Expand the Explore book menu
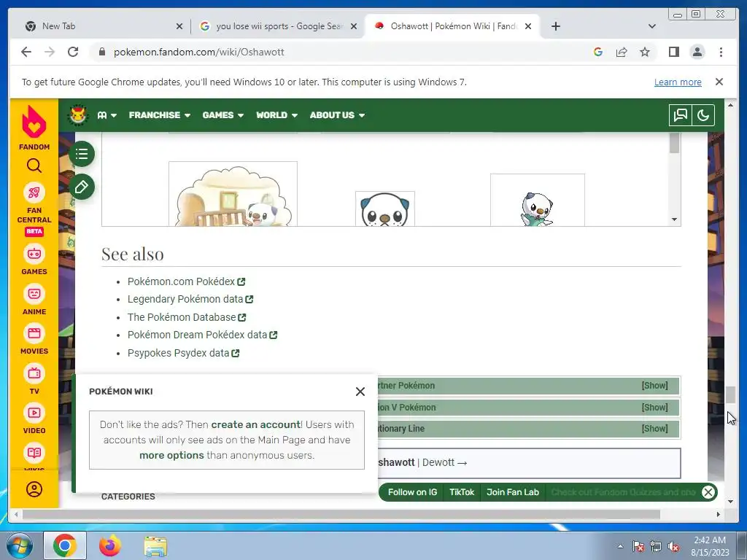 107,115
